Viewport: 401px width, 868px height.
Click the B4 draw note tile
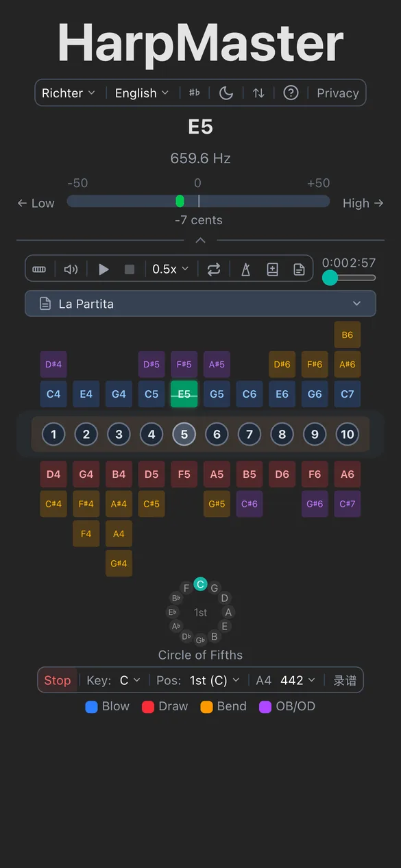pyautogui.click(x=119, y=474)
